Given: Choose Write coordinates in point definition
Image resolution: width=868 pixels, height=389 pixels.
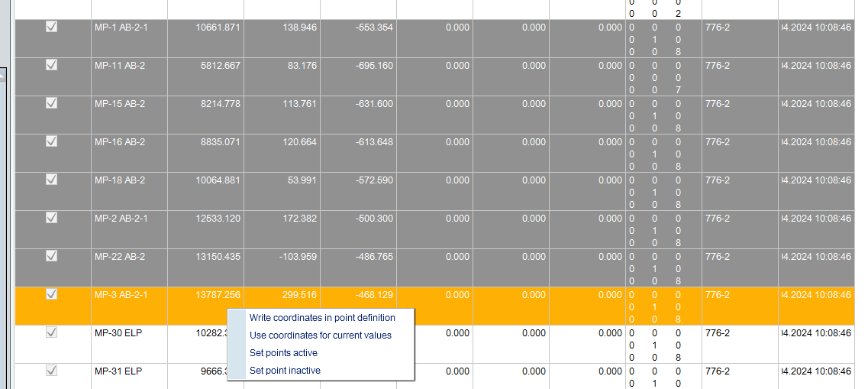Looking at the screenshot, I should pyautogui.click(x=322, y=318).
